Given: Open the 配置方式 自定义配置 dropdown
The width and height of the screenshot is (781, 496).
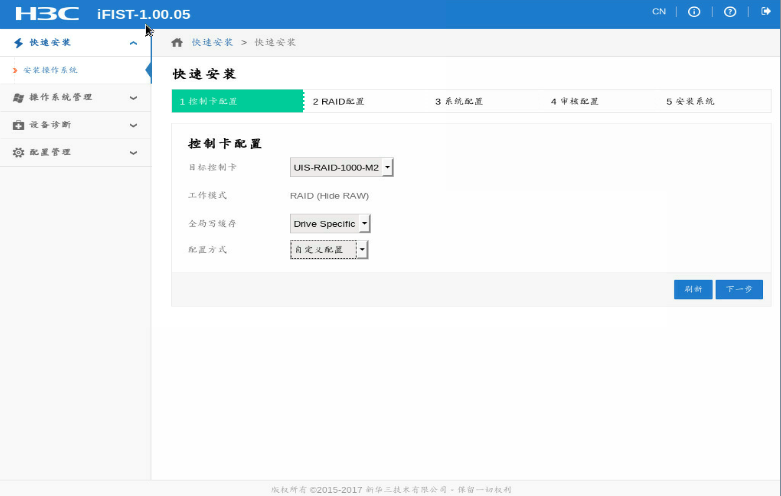Looking at the screenshot, I should click(x=329, y=250).
